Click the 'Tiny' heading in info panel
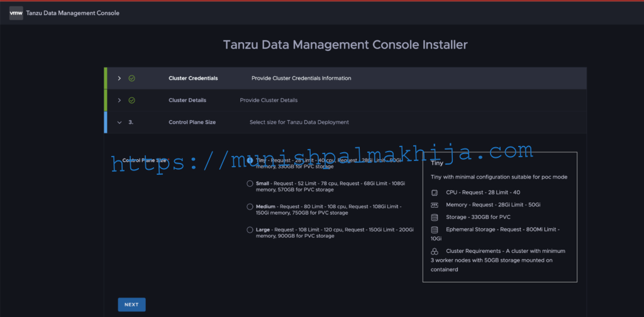This screenshot has width=644, height=317. click(436, 163)
